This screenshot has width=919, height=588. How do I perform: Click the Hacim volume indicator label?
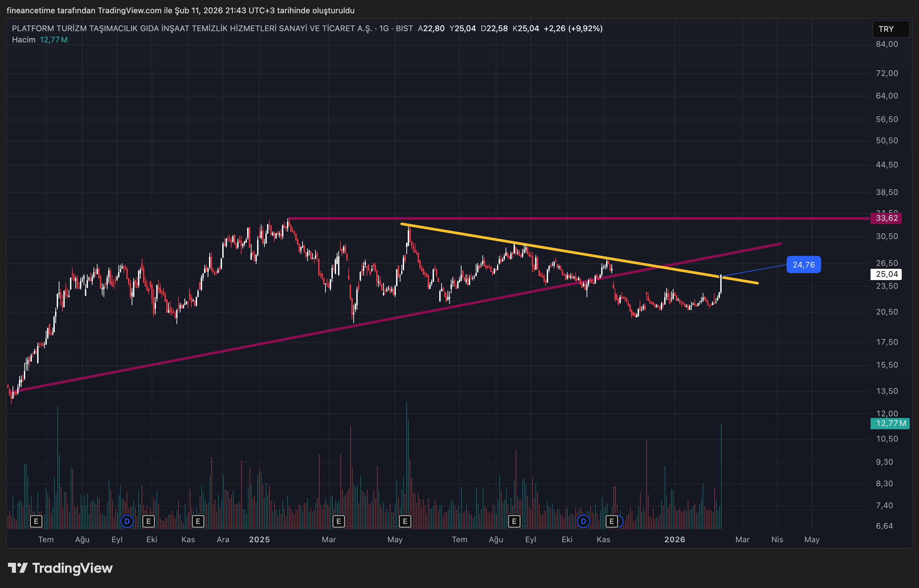tap(24, 40)
